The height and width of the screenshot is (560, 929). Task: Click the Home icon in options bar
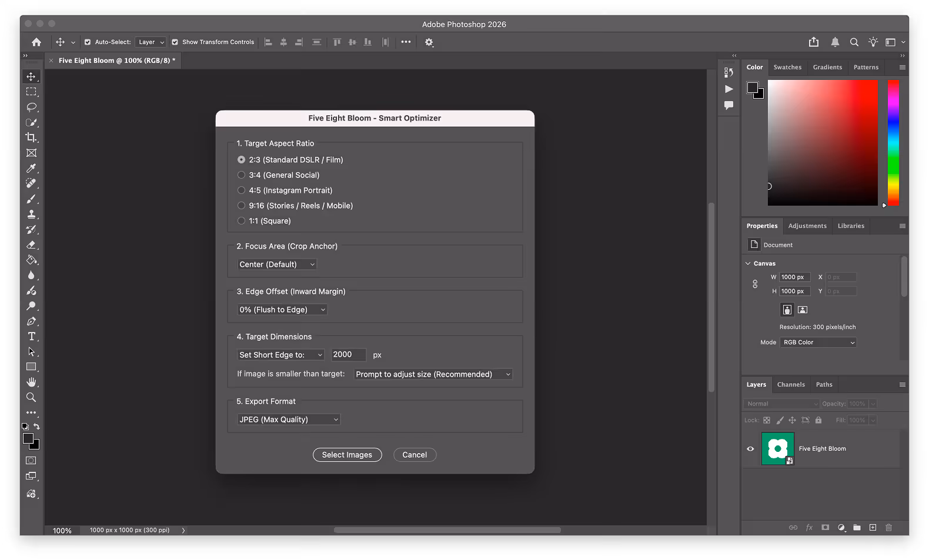click(36, 42)
